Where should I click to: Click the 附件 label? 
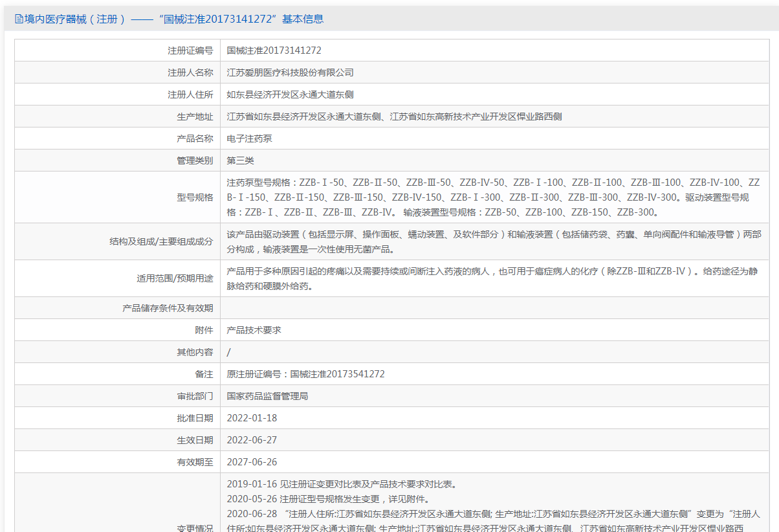[x=204, y=330]
